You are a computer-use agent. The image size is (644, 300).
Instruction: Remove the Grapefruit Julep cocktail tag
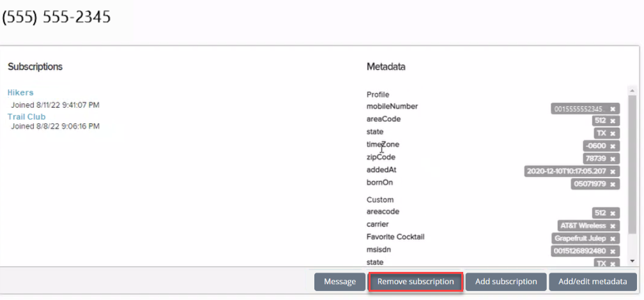[x=613, y=238]
